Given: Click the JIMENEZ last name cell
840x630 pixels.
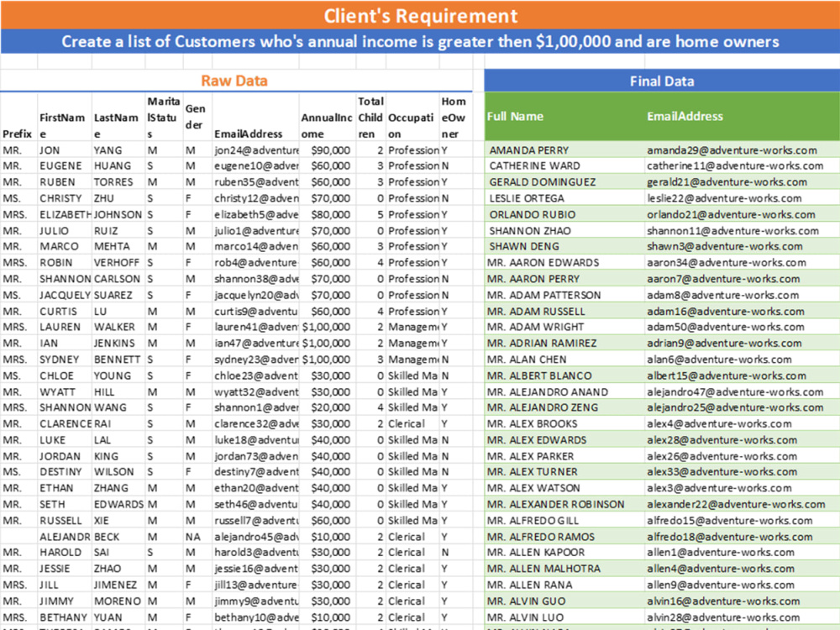Looking at the screenshot, I should (x=118, y=585).
